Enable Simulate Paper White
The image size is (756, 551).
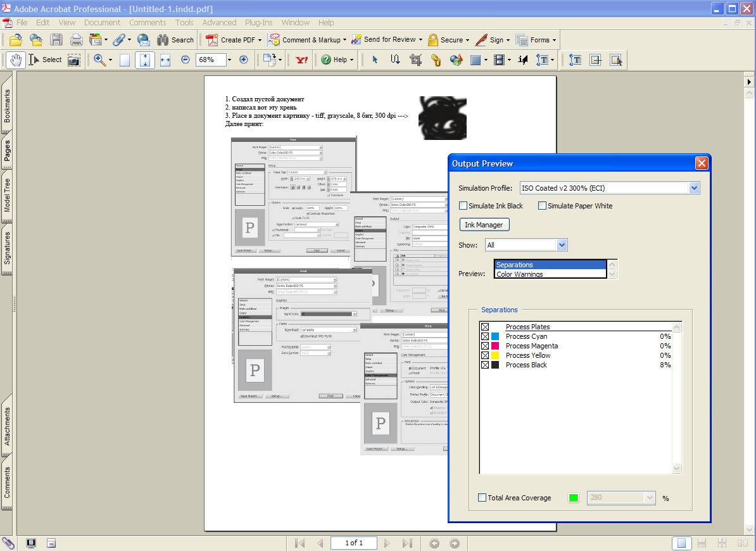point(542,206)
